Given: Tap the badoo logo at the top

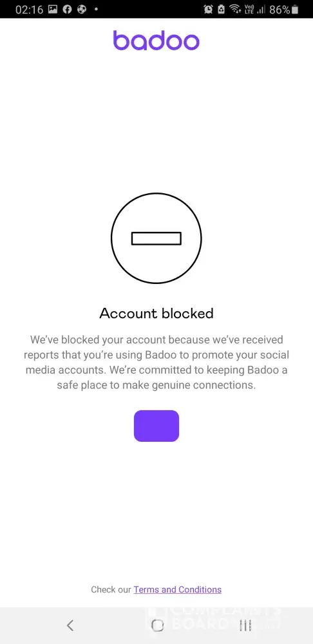Looking at the screenshot, I should point(156,40).
